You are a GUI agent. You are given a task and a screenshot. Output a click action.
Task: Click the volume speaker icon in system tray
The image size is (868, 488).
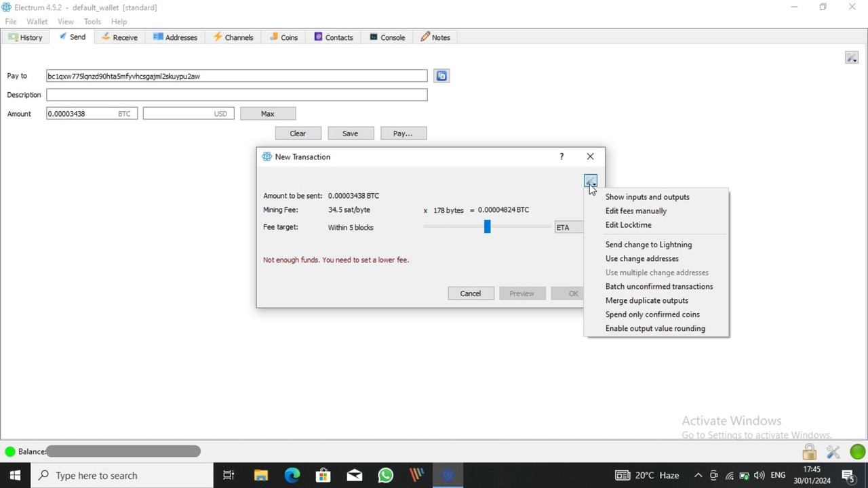[x=759, y=475]
